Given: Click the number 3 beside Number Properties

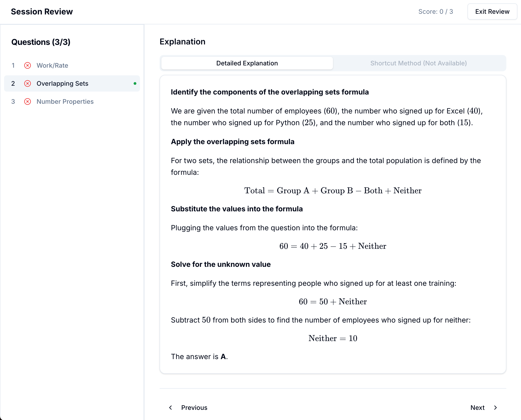Looking at the screenshot, I should pyautogui.click(x=13, y=101).
